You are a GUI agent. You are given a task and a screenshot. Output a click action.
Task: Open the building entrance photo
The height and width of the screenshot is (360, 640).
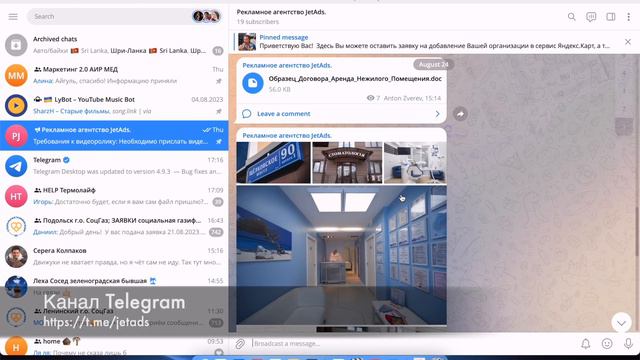coord(347,162)
